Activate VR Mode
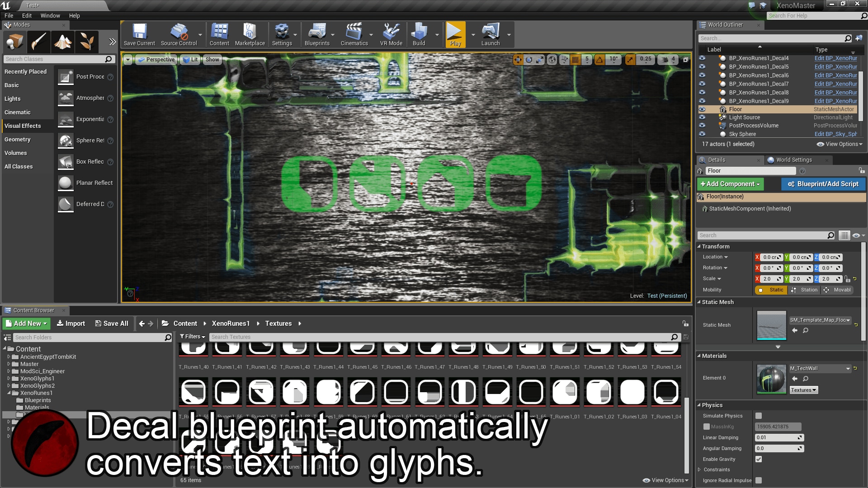The image size is (868, 488). (x=391, y=34)
